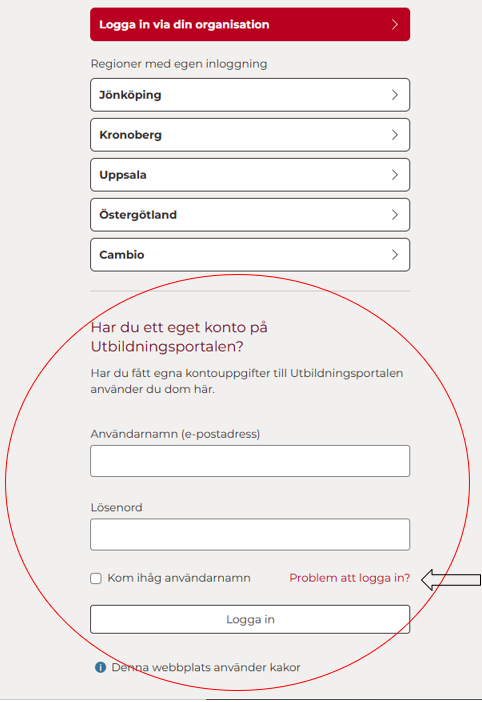Click the Kom ihåg användarnamn label text

[179, 578]
